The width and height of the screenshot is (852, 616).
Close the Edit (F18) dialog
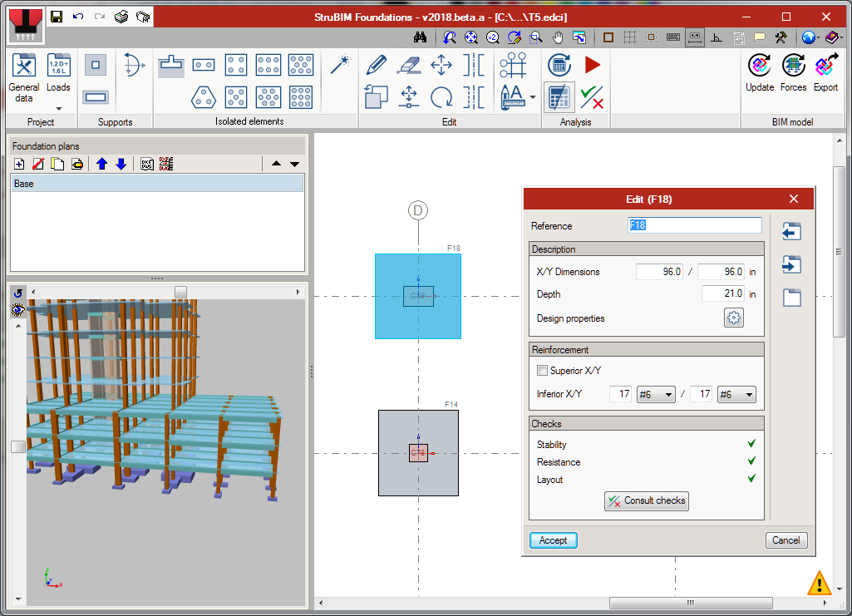[794, 199]
